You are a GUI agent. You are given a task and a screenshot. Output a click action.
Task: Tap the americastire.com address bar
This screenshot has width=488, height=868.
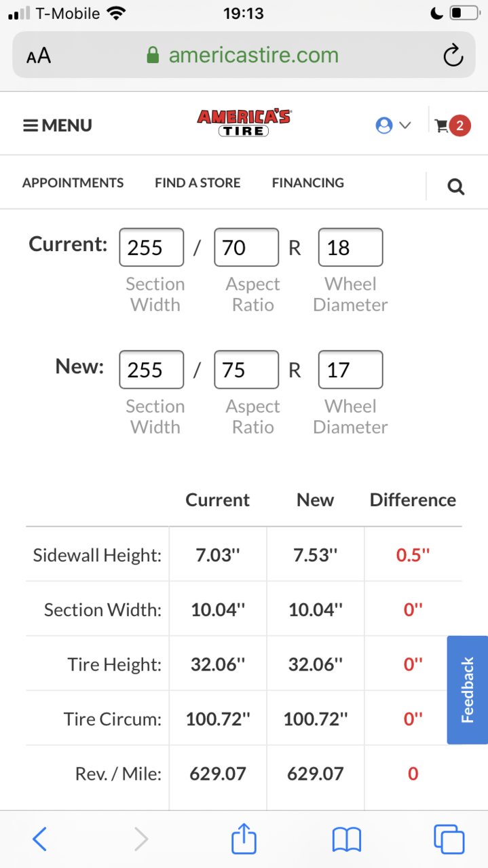[x=244, y=56]
